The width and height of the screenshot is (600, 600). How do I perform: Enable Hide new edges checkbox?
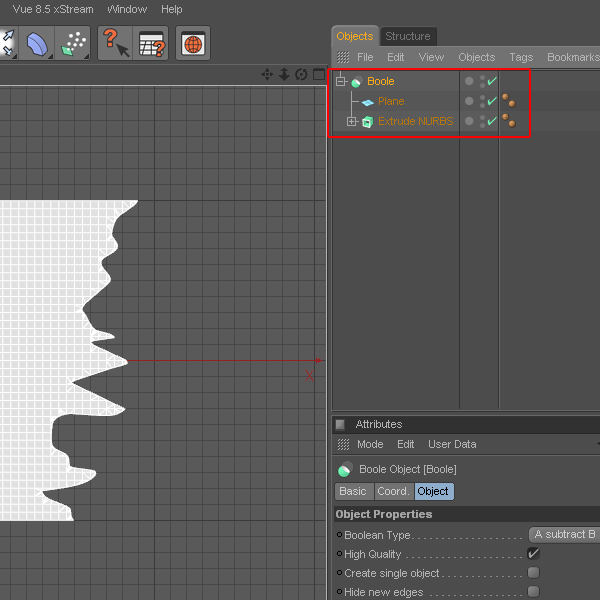533,592
